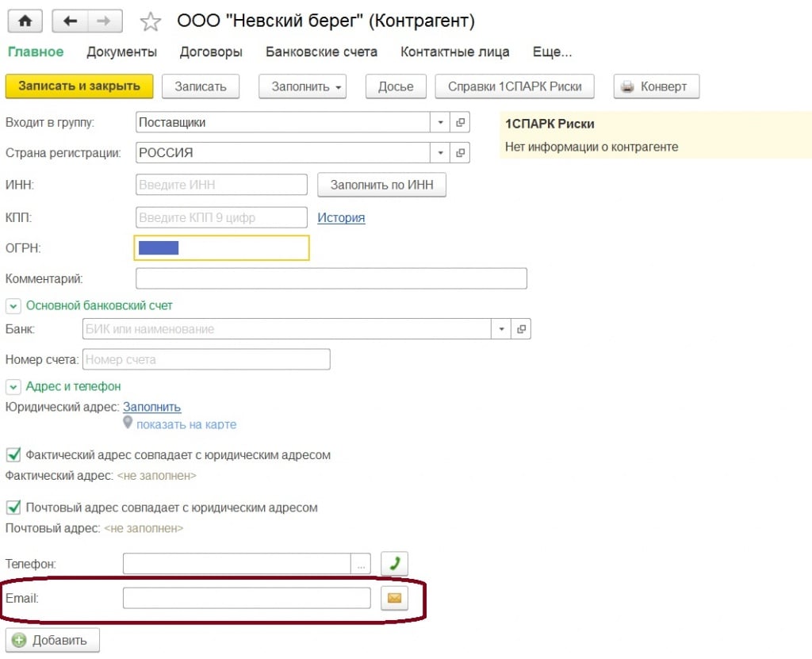Uncheck Почтовый адрес совпадает с юридическим
The width and height of the screenshot is (812, 659).
(13, 508)
